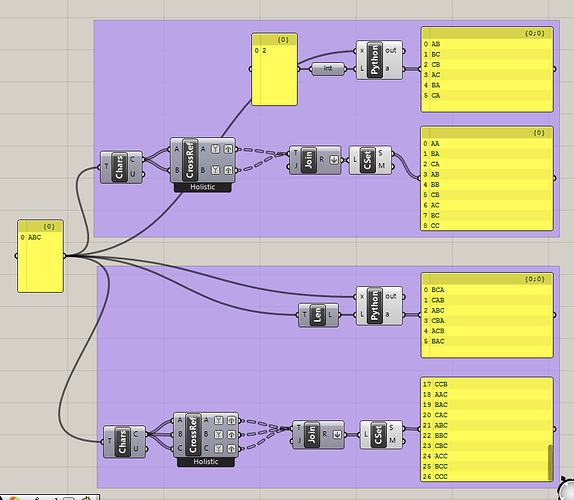The width and height of the screenshot is (574, 500).
Task: Select the three-input CrossRef component
Action: click(206, 435)
